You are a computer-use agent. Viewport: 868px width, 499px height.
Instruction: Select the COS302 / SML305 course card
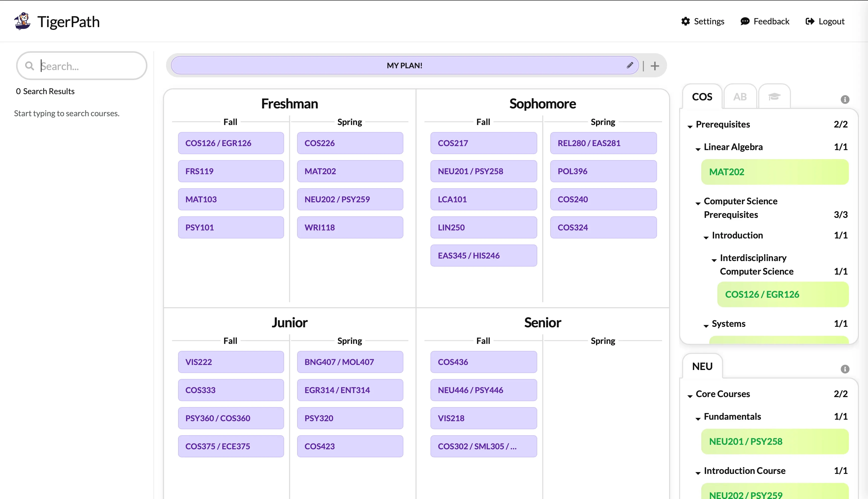(x=484, y=446)
